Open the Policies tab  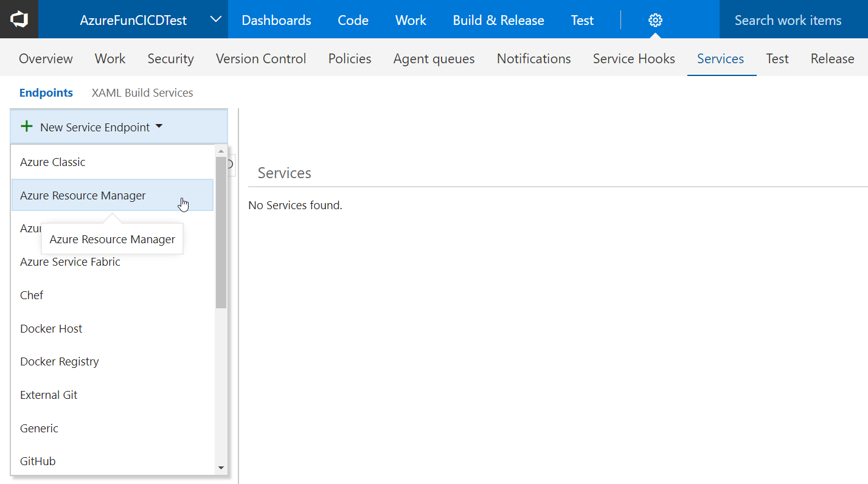[x=350, y=58]
